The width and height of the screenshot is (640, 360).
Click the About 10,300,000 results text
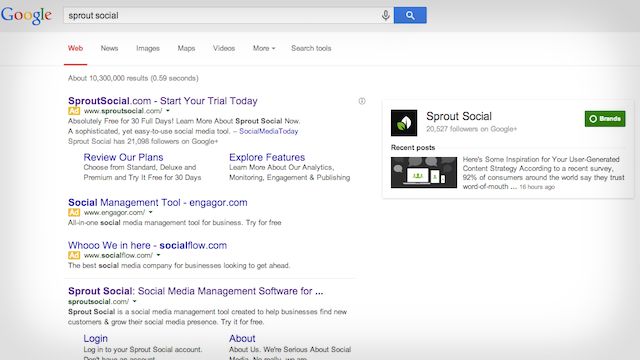pyautogui.click(x=133, y=78)
